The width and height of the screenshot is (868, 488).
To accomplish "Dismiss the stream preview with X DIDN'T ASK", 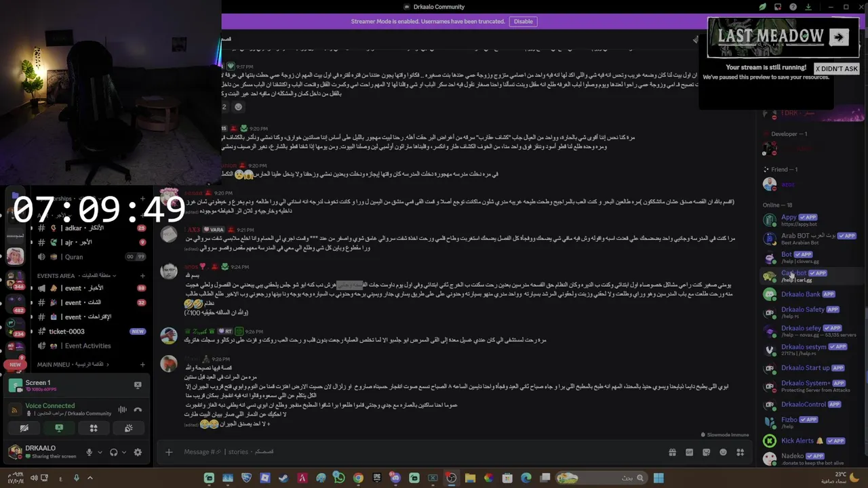I will pyautogui.click(x=836, y=68).
